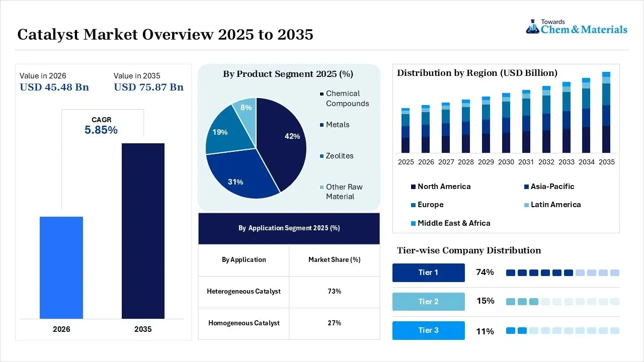Click the Heterogeneous Catalyst table cell

tap(244, 292)
